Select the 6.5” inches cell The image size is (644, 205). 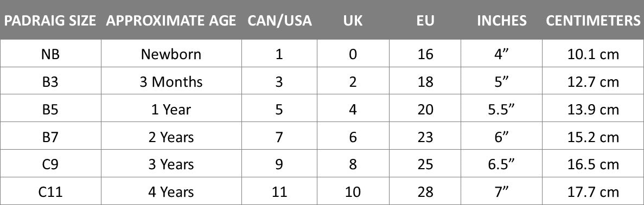coord(502,164)
